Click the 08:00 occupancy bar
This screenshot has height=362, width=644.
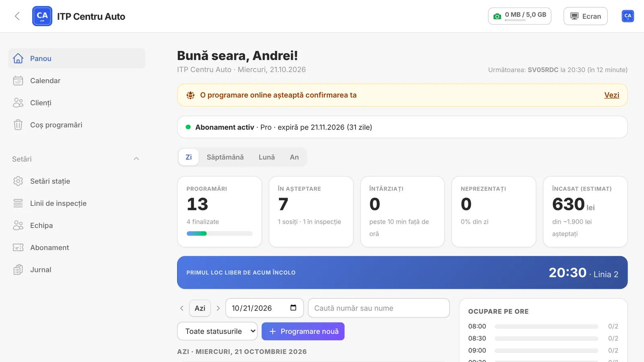pos(546,327)
